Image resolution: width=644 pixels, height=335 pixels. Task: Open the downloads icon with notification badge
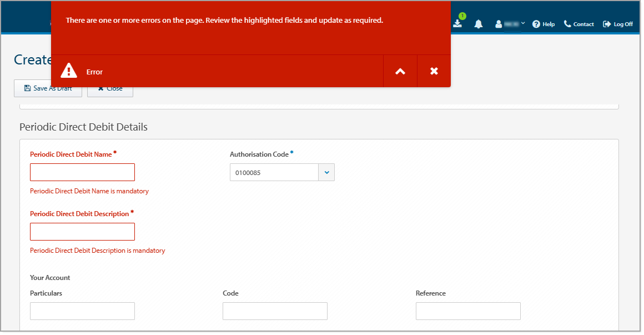click(458, 24)
